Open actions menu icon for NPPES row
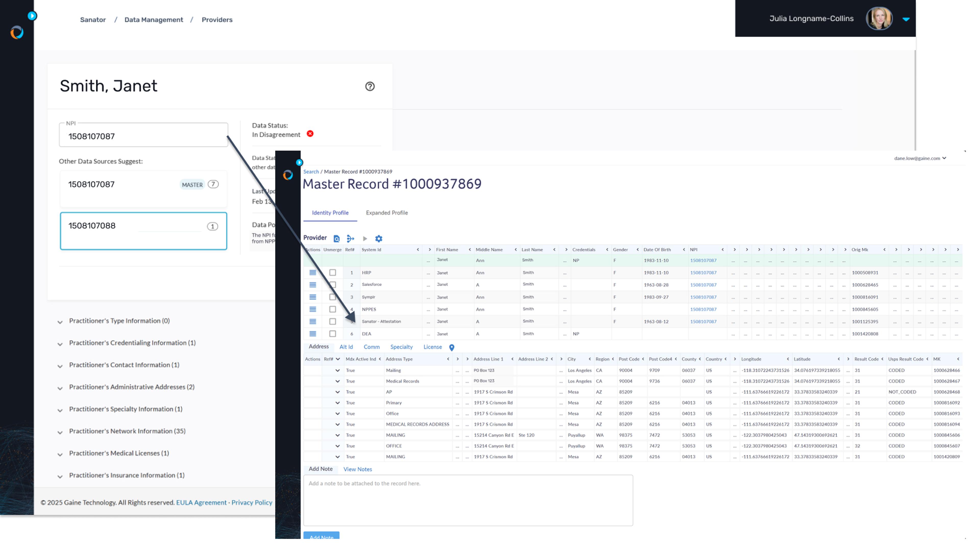 pyautogui.click(x=313, y=309)
